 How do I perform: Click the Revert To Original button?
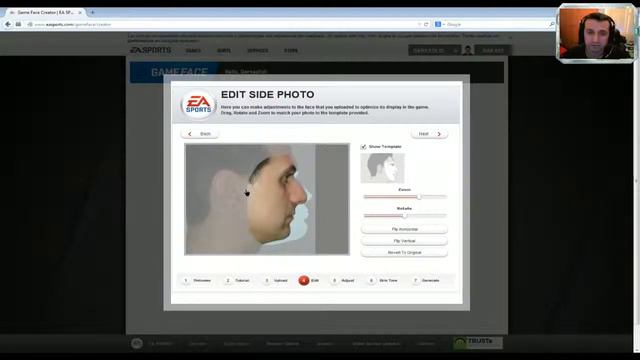(x=404, y=252)
